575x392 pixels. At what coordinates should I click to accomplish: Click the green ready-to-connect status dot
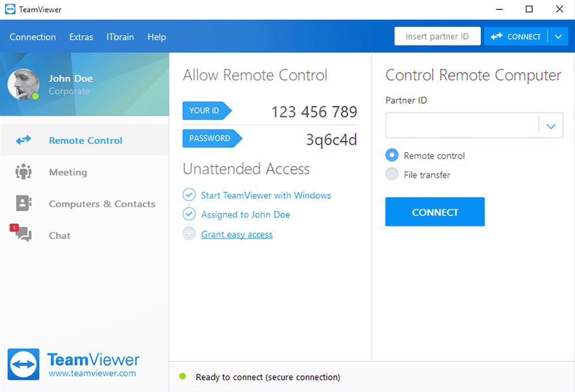[183, 376]
